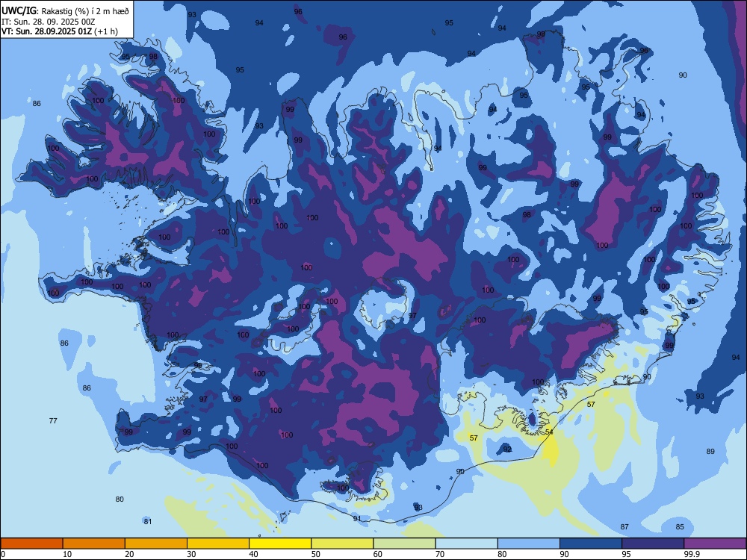
Task: Click the legend scale label '50'
Action: pyautogui.click(x=315, y=554)
